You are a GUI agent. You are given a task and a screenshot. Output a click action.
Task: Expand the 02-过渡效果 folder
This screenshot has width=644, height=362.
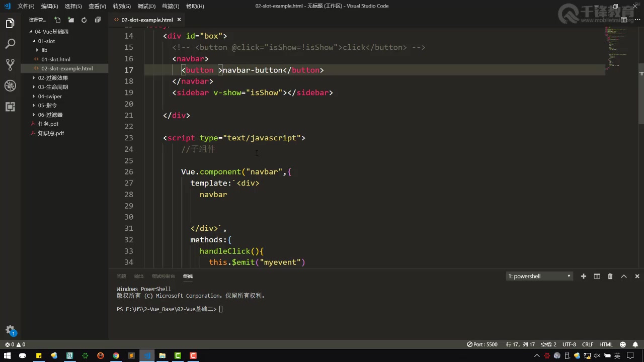coord(34,78)
